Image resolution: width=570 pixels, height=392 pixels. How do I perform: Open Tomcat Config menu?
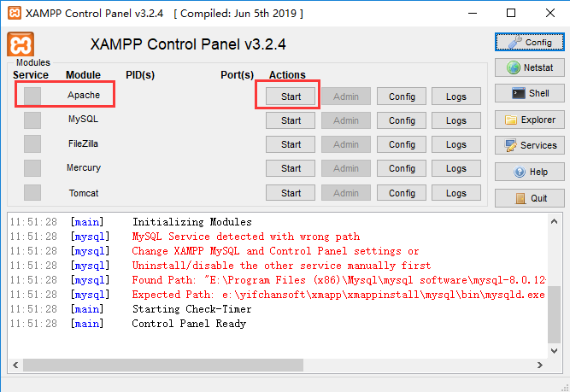tap(402, 192)
